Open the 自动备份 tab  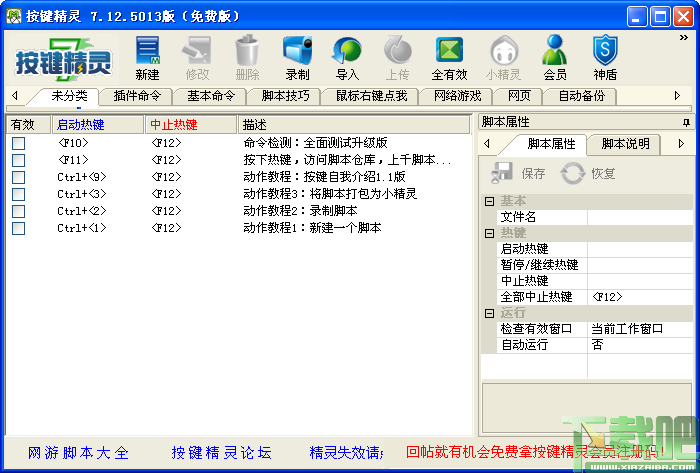(x=582, y=96)
